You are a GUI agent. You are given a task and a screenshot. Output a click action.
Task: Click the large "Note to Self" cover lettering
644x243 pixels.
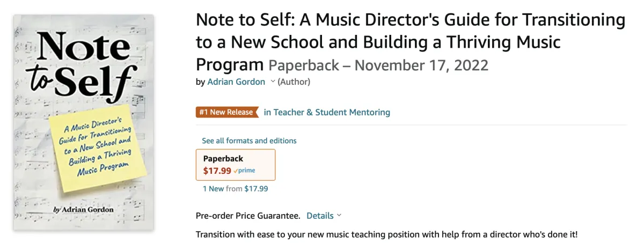[80, 64]
